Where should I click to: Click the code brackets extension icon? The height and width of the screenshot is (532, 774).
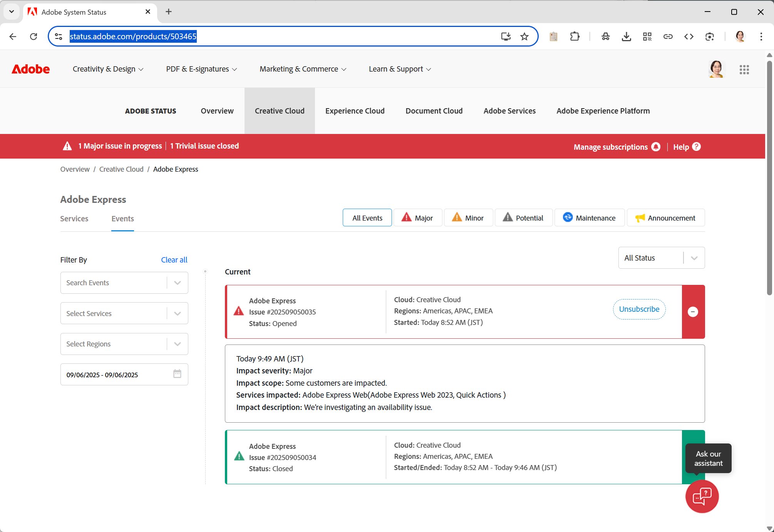pyautogui.click(x=689, y=37)
